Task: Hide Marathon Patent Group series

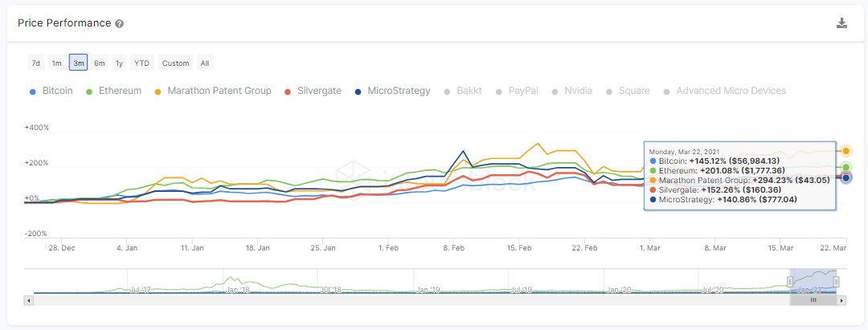Action: pyautogui.click(x=212, y=91)
